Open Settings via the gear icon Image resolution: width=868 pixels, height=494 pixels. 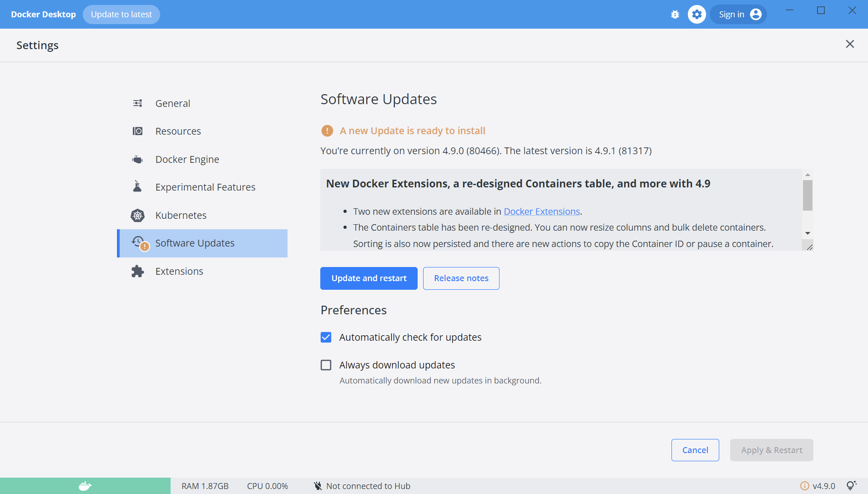[696, 14]
